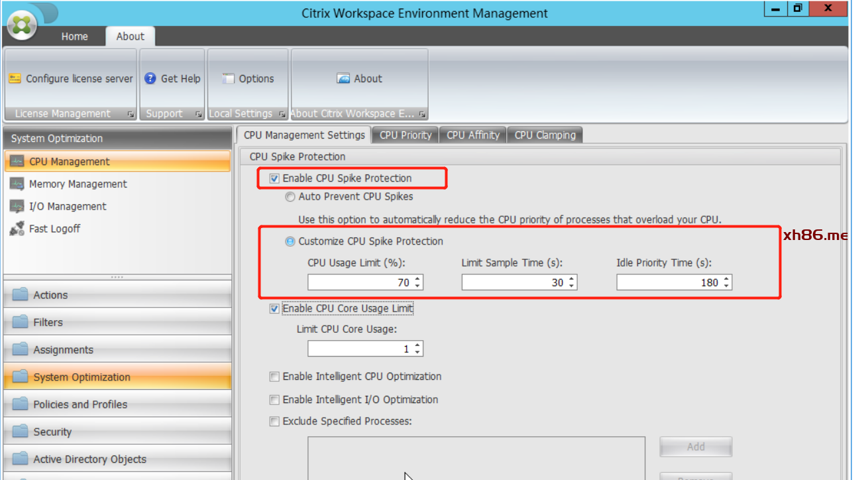Enable Intelligent CPU Optimization checkbox
Image resolution: width=868 pixels, height=480 pixels.
(274, 377)
